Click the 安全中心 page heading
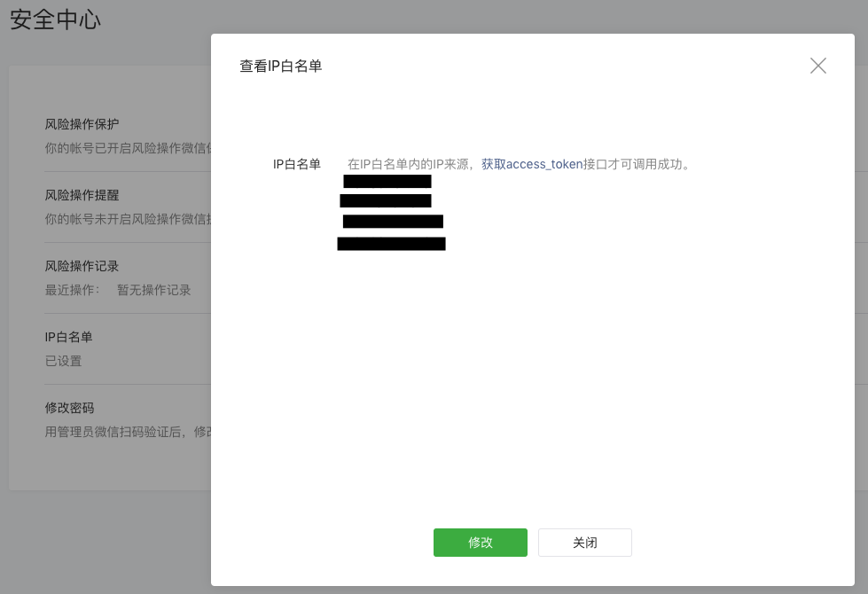The height and width of the screenshot is (594, 868). coord(55,20)
